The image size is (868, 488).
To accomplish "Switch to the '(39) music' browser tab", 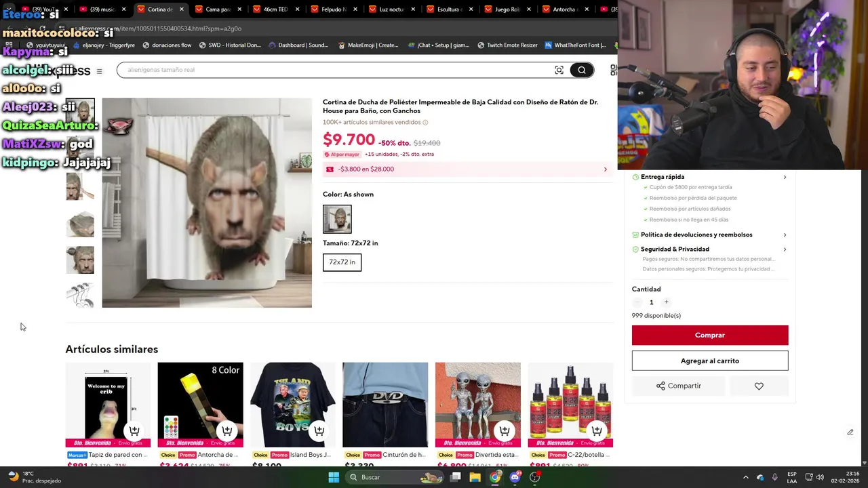I will pos(103,9).
